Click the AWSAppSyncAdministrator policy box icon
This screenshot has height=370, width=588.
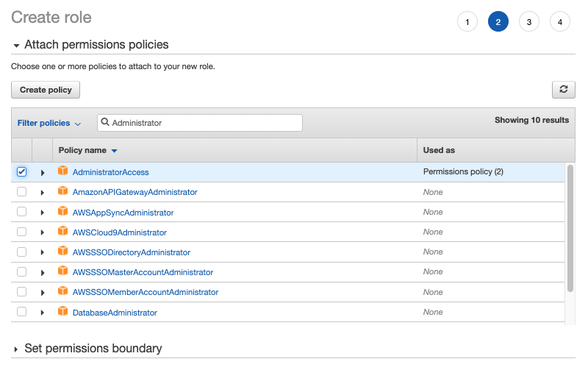62,211
